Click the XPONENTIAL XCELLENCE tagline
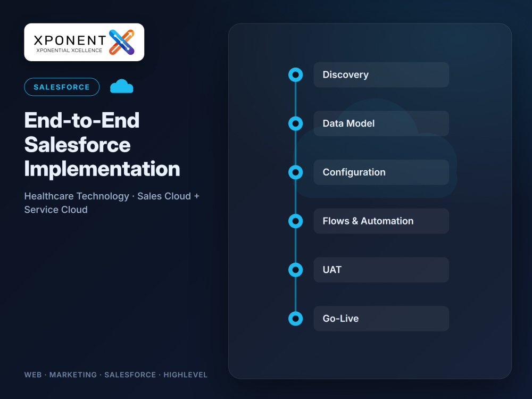532x399 pixels. 69,51
